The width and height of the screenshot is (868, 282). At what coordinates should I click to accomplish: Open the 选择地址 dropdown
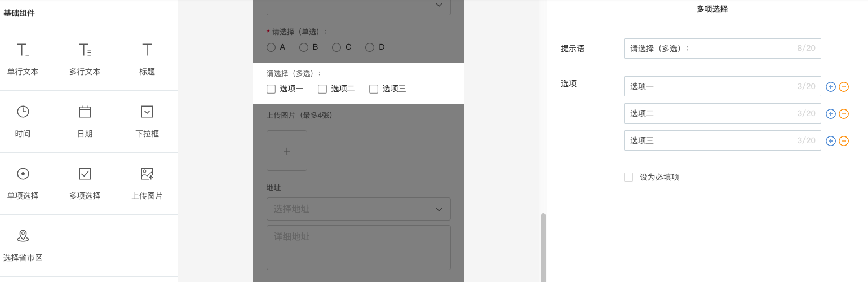click(x=358, y=209)
